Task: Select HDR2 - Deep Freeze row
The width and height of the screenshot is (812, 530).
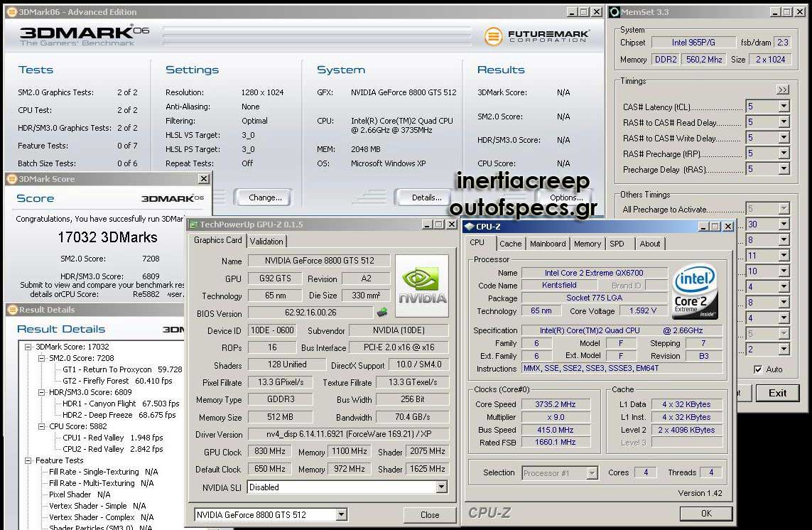Action: click(x=119, y=415)
